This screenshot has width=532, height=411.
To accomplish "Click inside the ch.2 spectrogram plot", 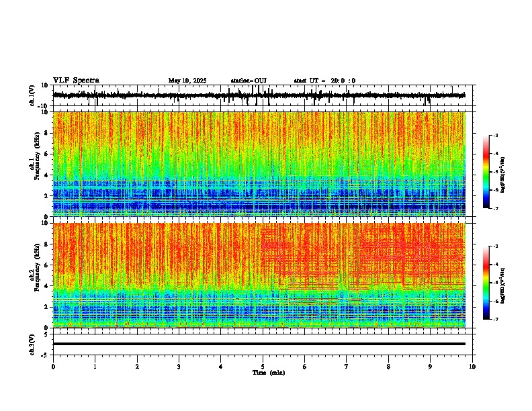I will click(x=259, y=275).
